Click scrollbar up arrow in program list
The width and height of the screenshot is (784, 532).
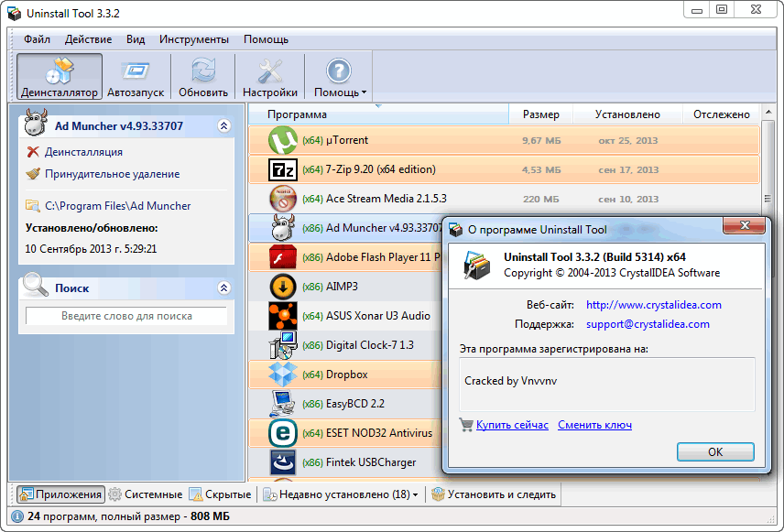pos(768,113)
